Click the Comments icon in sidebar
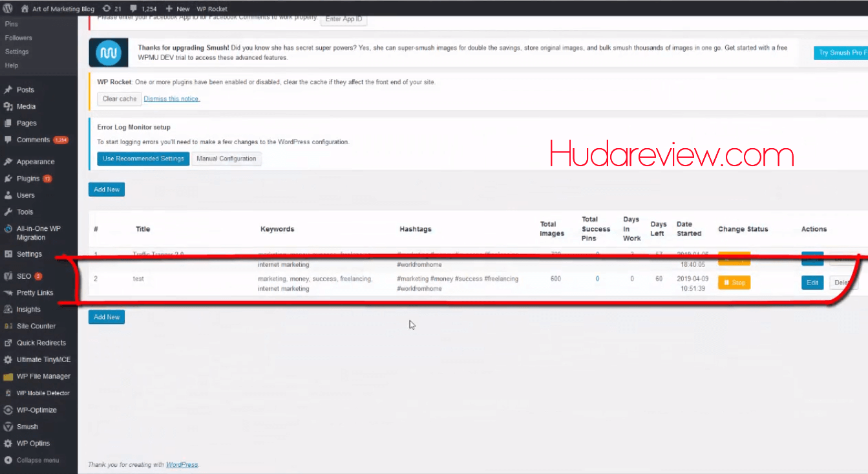Screen dimensions: 868x474 [8, 140]
